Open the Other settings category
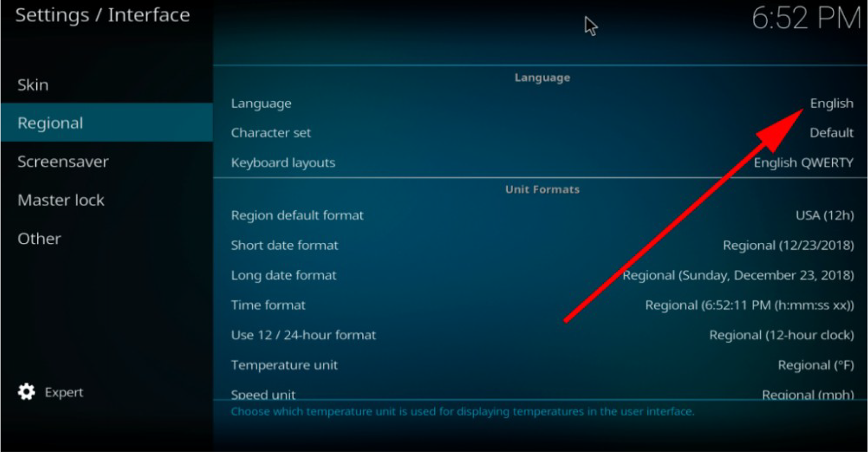This screenshot has width=868, height=452. point(106,238)
